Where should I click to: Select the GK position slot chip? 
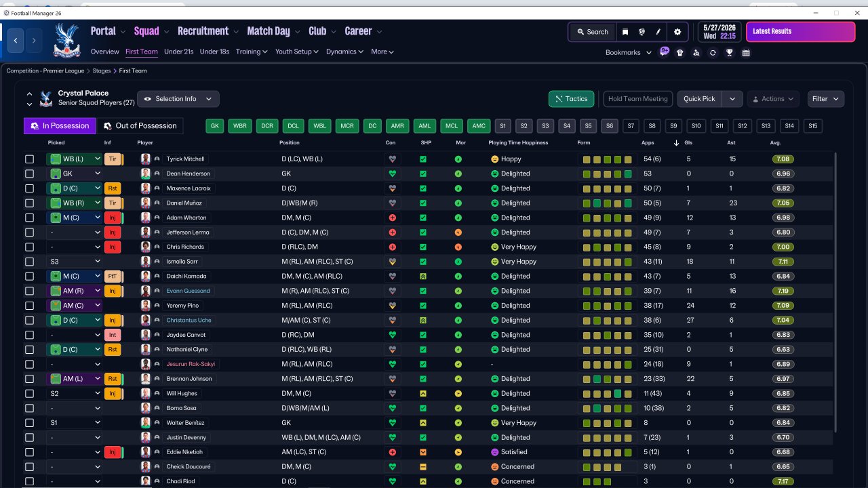[215, 126]
